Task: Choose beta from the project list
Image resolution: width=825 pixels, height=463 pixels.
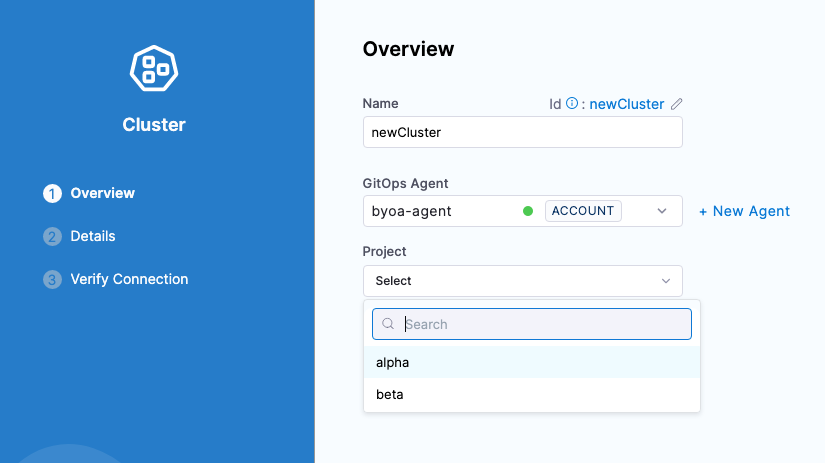Action: (x=390, y=394)
